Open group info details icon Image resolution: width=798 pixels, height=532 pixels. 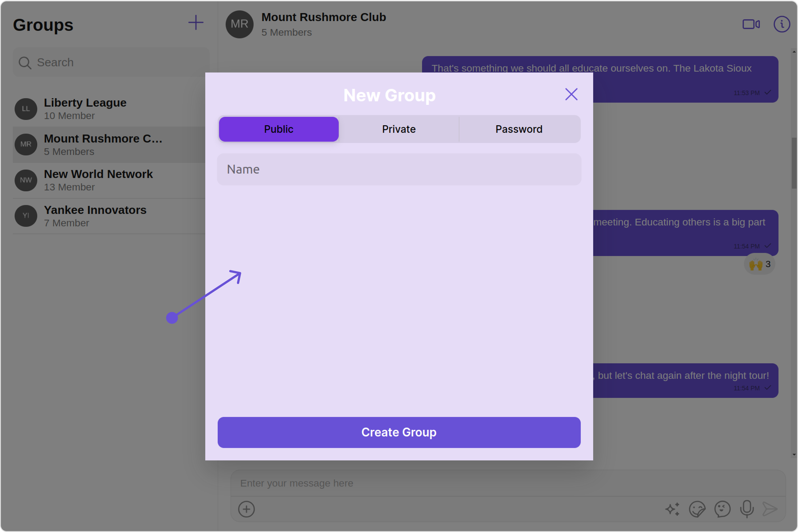pos(781,24)
